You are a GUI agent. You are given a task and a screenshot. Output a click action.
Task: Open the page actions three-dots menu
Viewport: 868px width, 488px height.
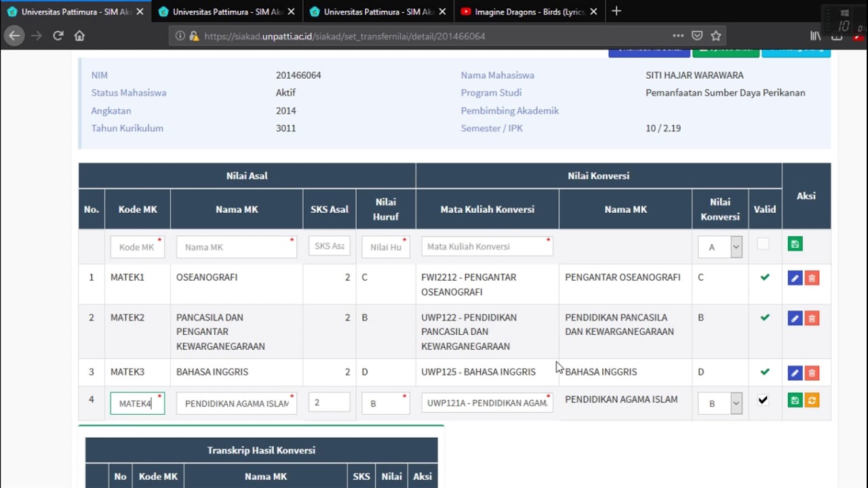(678, 36)
